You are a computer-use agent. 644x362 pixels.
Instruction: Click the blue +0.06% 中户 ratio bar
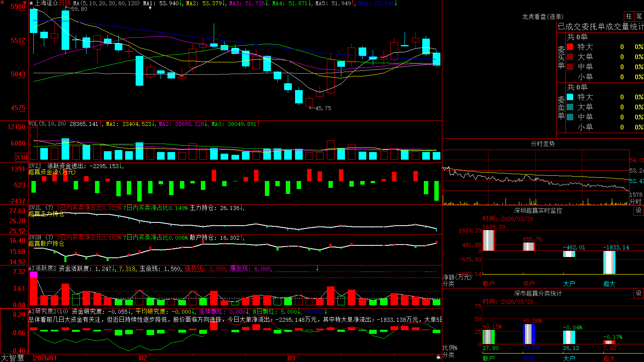coord(529,334)
